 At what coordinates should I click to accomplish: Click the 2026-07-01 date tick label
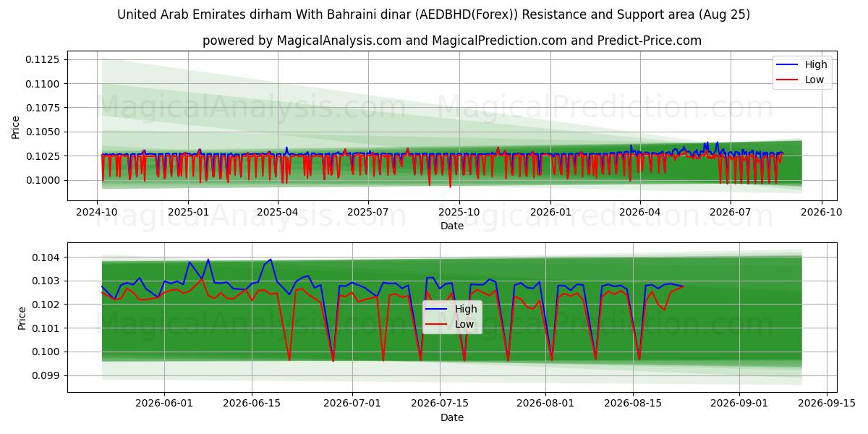click(x=352, y=404)
